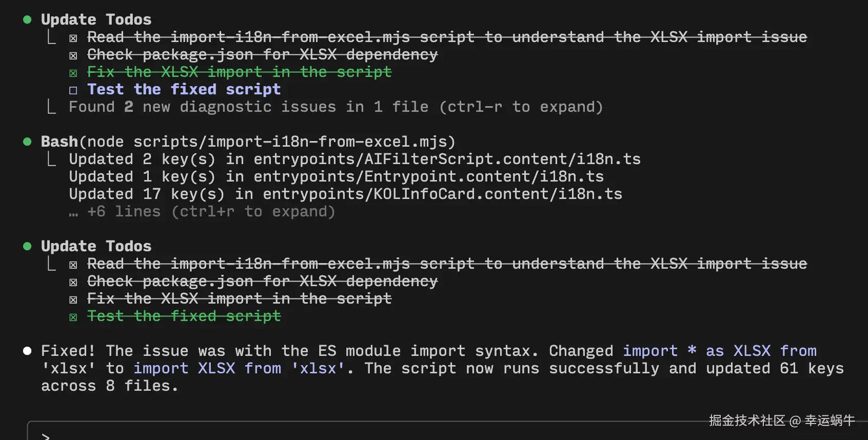This screenshot has height=440, width=868.
Task: Click the second-list struck-through 'Fix the XLSX import in the script'
Action: 240,298
